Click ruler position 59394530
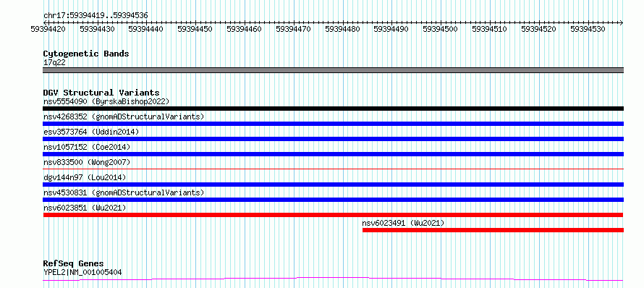The image size is (644, 288). pyautogui.click(x=588, y=29)
